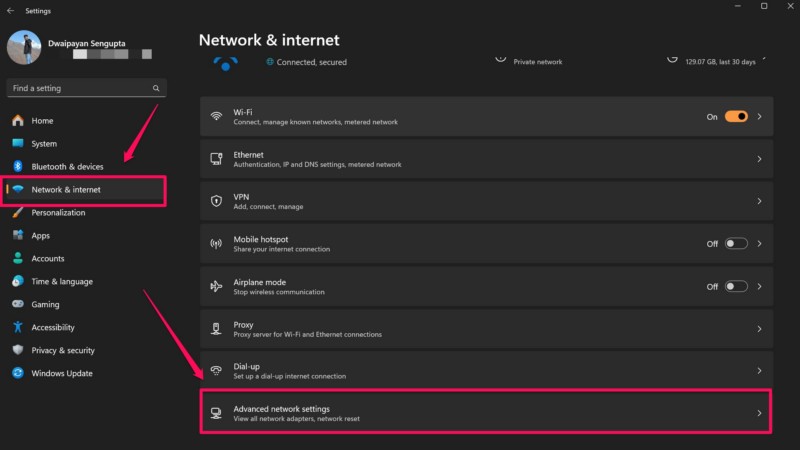Click the Dial-up icon
The height and width of the screenshot is (450, 800).
click(216, 370)
